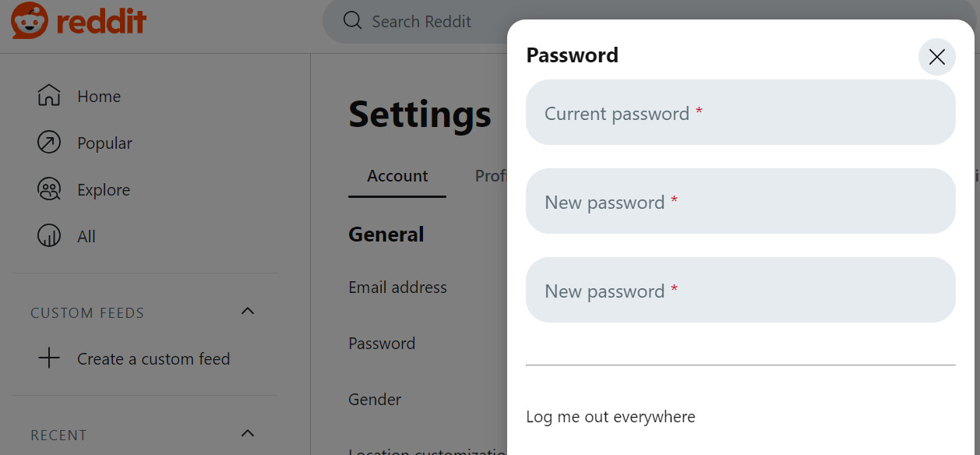
Task: Click the Settings page heading
Action: (419, 115)
